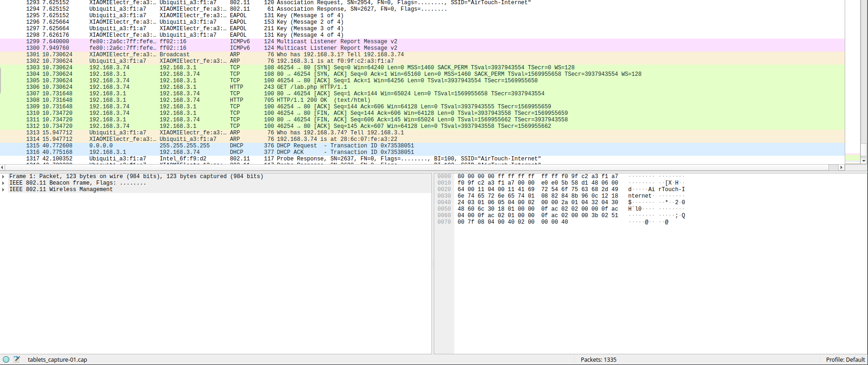The width and height of the screenshot is (868, 365).
Task: Click hex dump offset 0030 row bytes
Action: 538,196
